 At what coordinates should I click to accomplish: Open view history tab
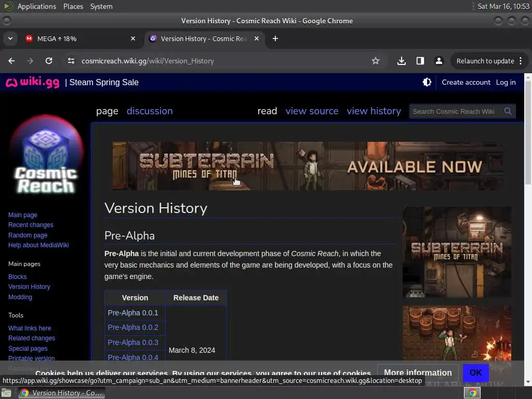click(374, 111)
